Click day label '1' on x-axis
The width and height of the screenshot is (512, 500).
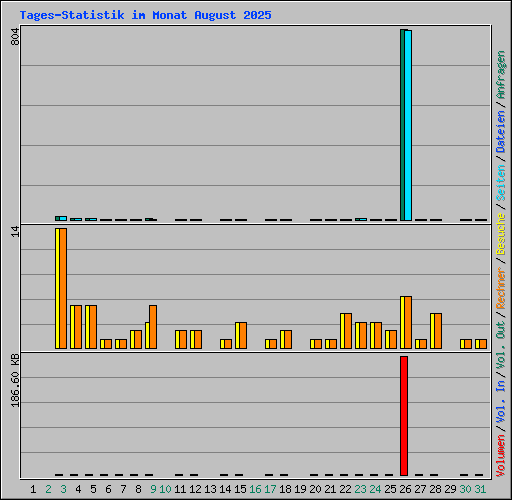tap(33, 489)
